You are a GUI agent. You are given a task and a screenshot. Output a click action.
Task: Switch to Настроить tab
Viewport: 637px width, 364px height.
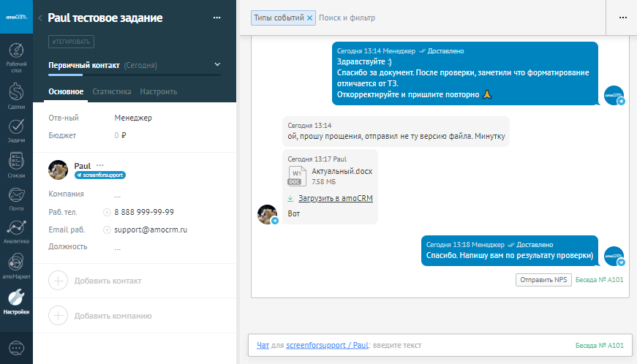(x=158, y=92)
